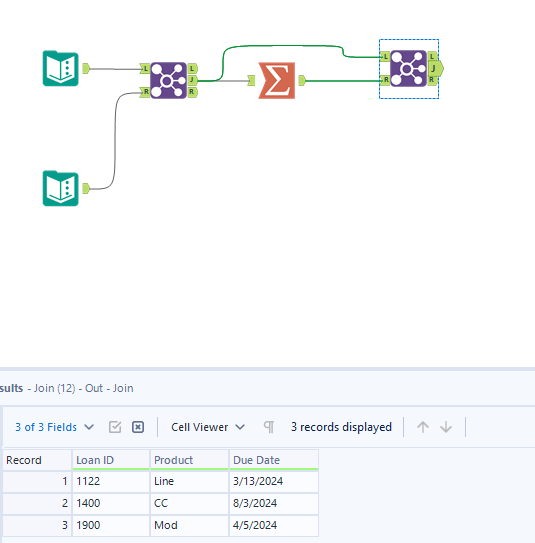The image size is (535, 543).
Task: Select the first Join tool on canvas
Action: (x=169, y=81)
